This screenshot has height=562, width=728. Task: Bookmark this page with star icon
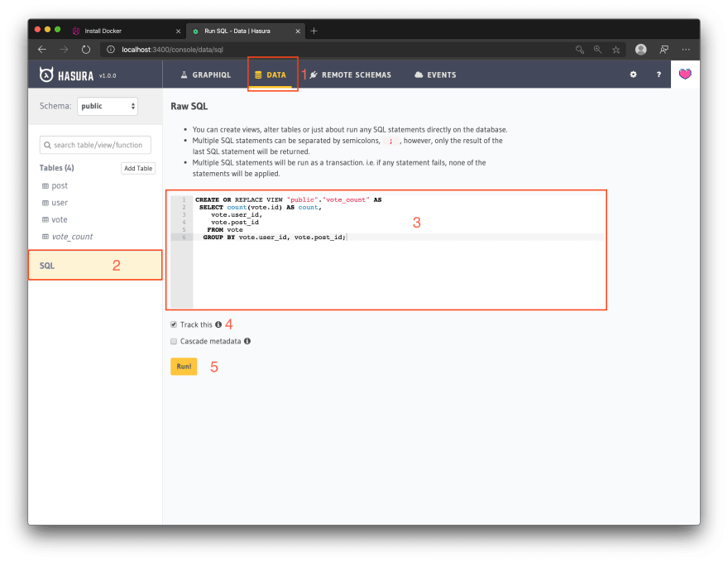616,49
